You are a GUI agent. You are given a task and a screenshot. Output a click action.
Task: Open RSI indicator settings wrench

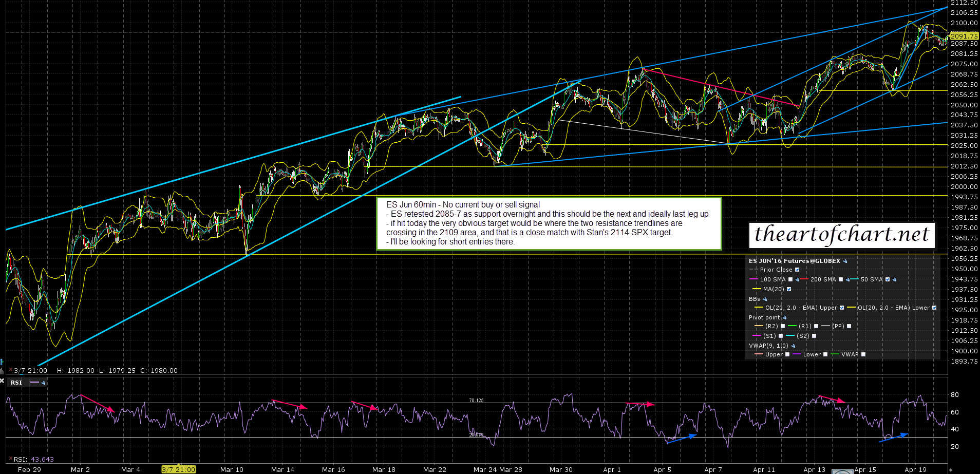click(x=43, y=383)
